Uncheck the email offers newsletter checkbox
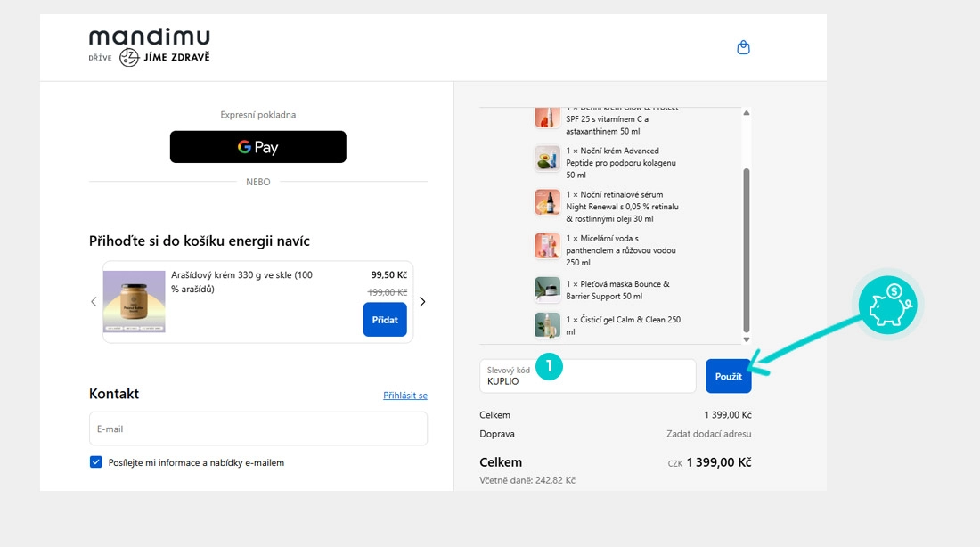Image resolution: width=980 pixels, height=547 pixels. [96, 462]
